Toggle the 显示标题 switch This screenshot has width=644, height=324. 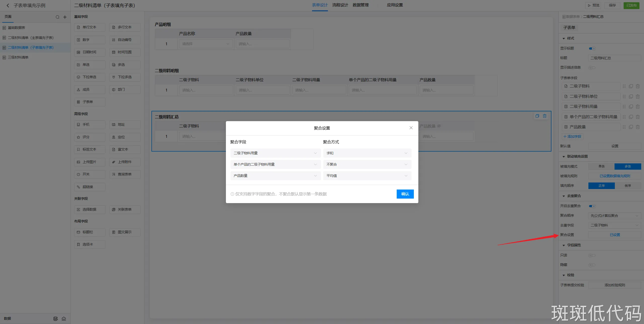tap(592, 48)
